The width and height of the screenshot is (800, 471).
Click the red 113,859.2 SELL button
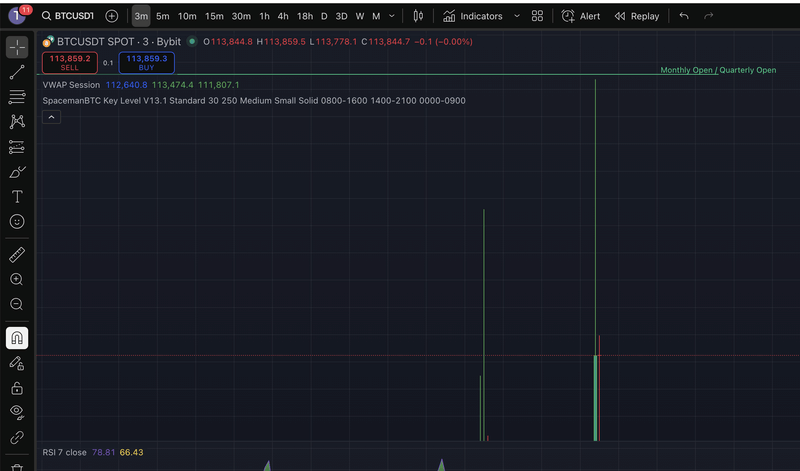[x=70, y=63]
